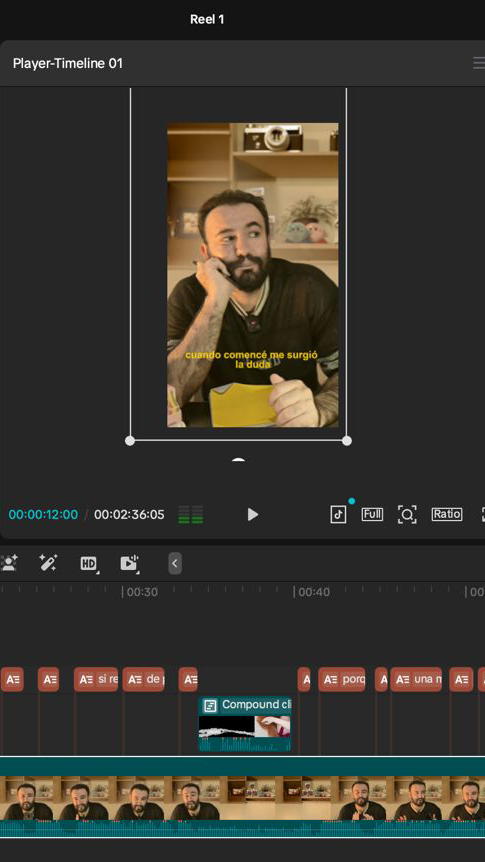Click the current timecode 00:00:12:00

point(43,515)
